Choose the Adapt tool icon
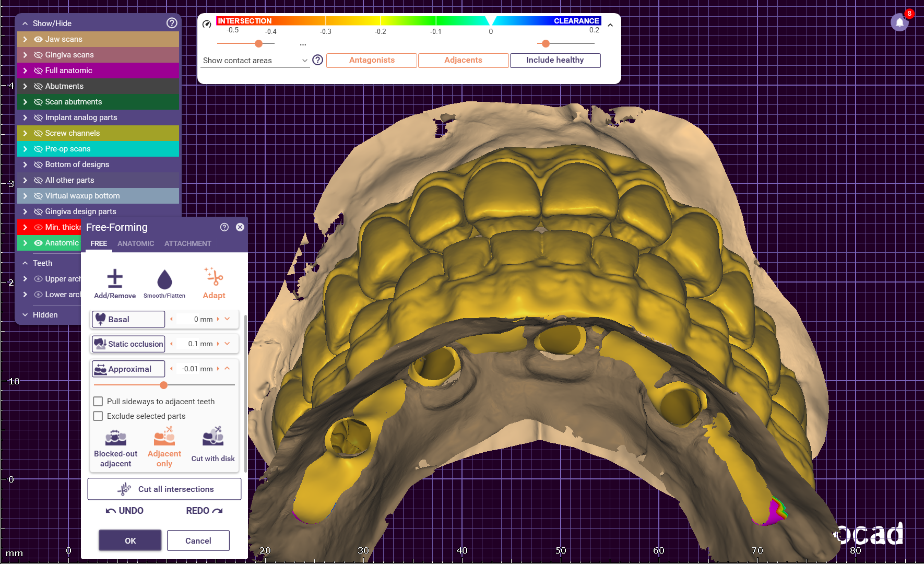Viewport: 924px width, 564px height. click(214, 278)
